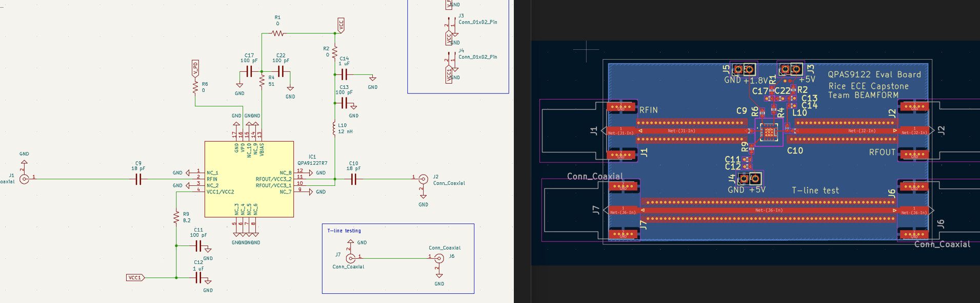
Task: Select the RFOUT silkscreen label on PCB
Action: [x=882, y=153]
